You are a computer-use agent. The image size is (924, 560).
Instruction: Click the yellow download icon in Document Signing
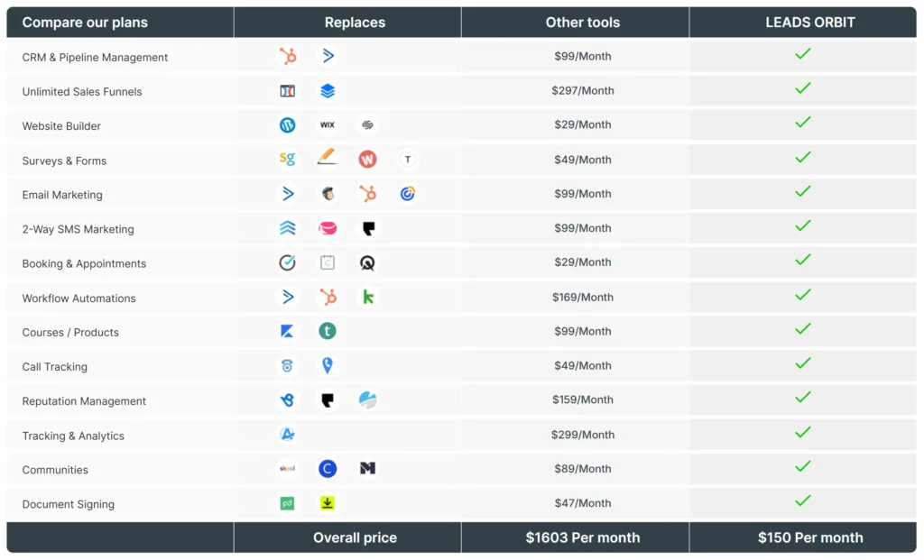click(328, 503)
